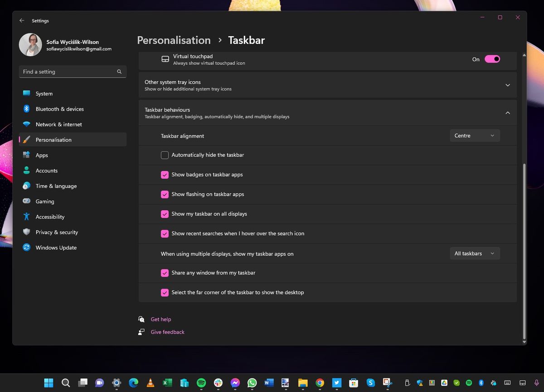
Task: Click the Bluetooth icon in the system tray
Action: point(481,383)
